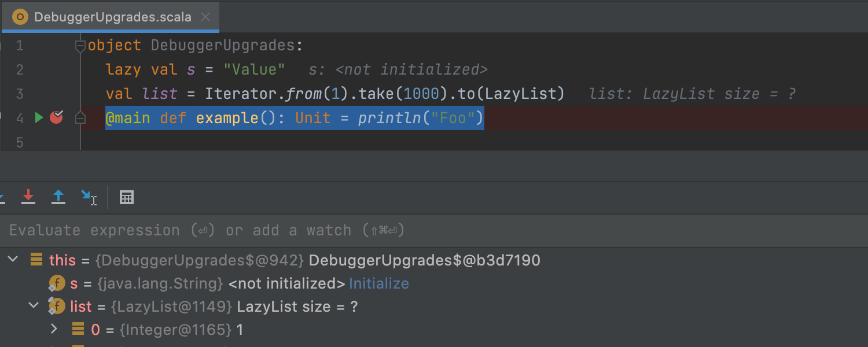Collapse the 'this' variable node
This screenshot has height=347, width=868.
pyautogui.click(x=13, y=260)
